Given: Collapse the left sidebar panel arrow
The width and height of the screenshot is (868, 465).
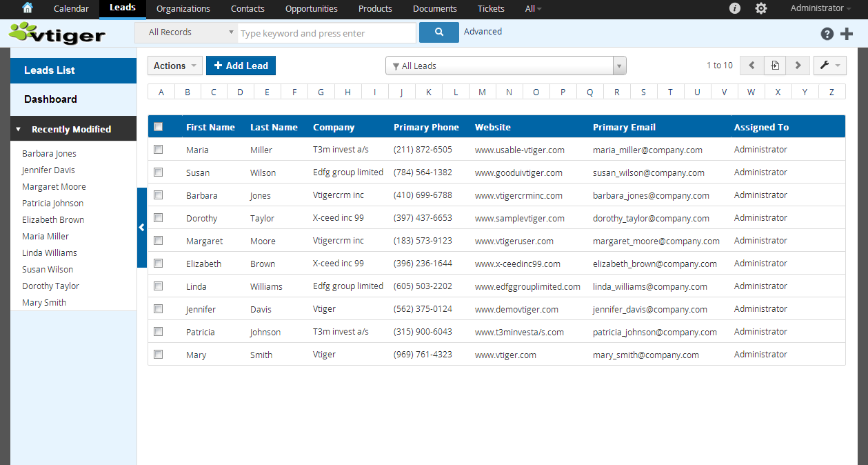Looking at the screenshot, I should tap(141, 228).
